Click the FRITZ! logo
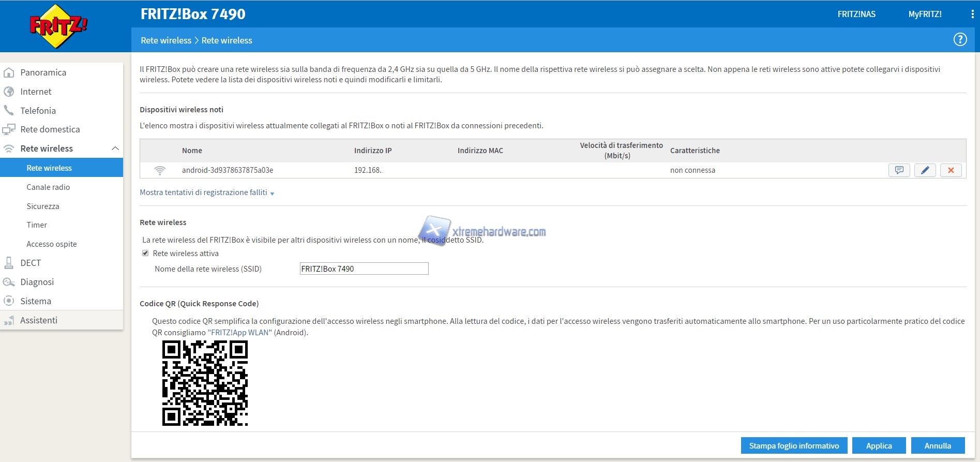The width and height of the screenshot is (980, 462). pos(58,26)
